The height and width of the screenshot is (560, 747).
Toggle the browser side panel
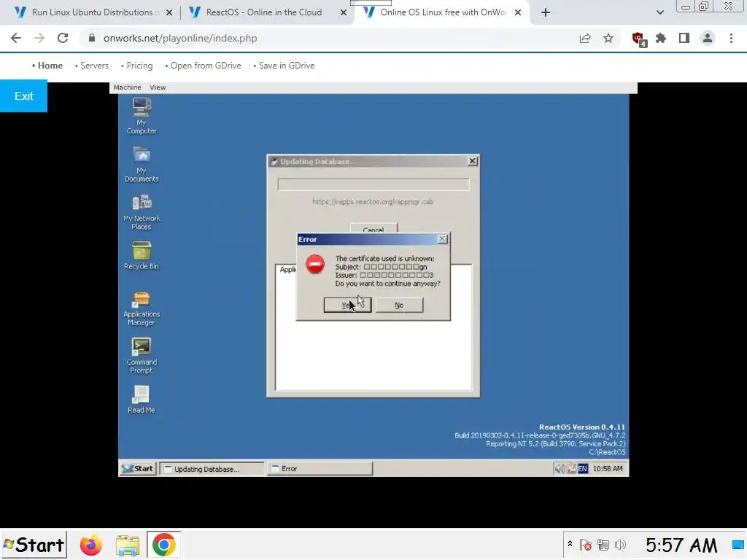click(x=684, y=38)
